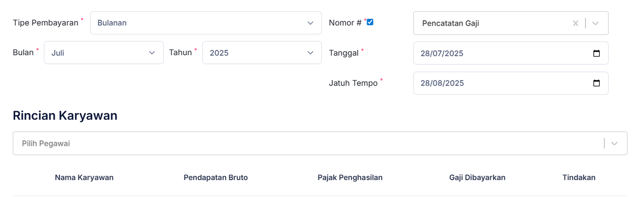Open the Tahun year selector showing 2025
The height and width of the screenshot is (197, 644).
coord(310,53)
